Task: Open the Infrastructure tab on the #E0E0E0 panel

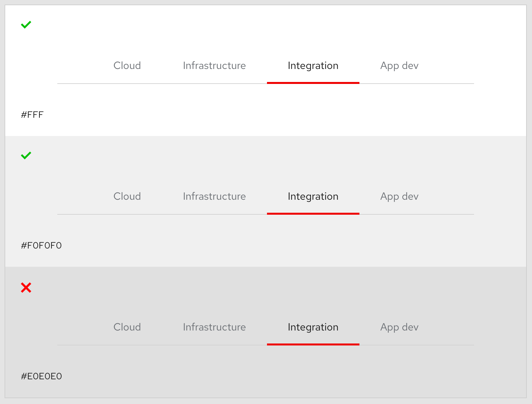Action: (x=214, y=327)
